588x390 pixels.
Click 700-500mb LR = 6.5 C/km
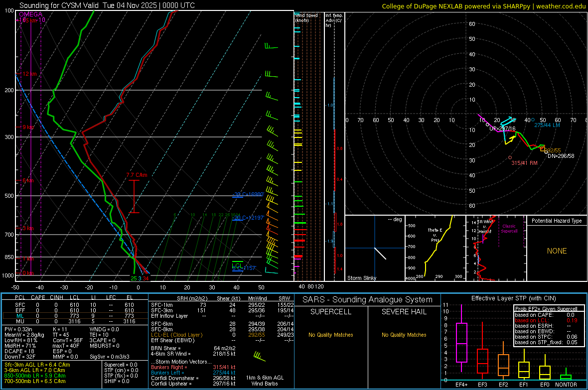coord(35,381)
